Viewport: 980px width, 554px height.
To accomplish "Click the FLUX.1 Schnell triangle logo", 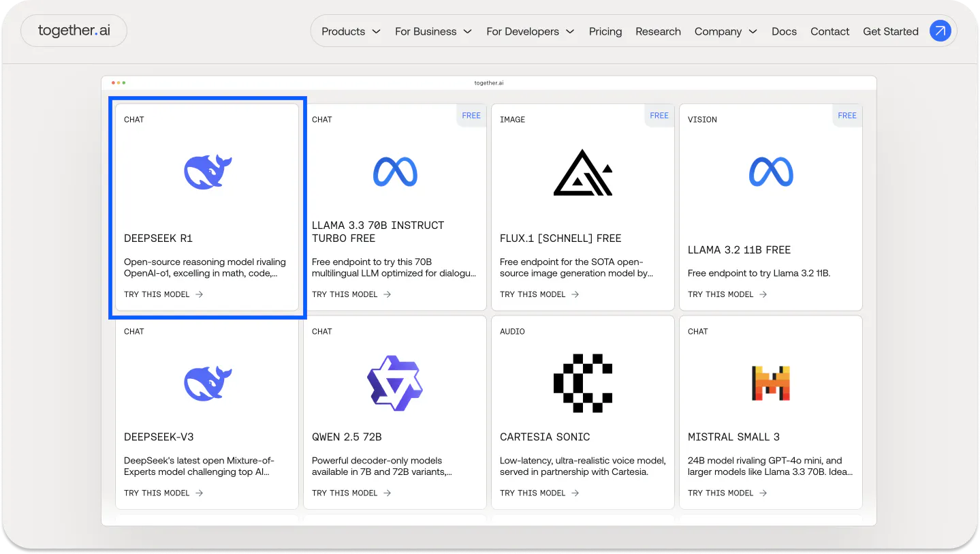I will pyautogui.click(x=583, y=172).
